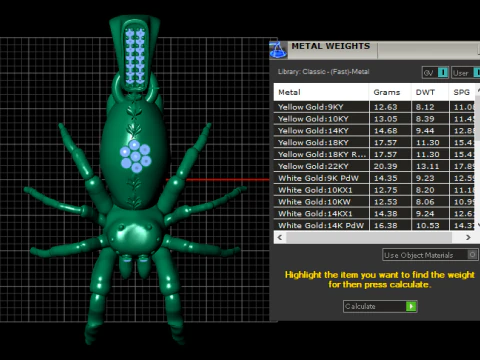The width and height of the screenshot is (480, 360).
Task: Click the SPG column header
Action: point(462,92)
